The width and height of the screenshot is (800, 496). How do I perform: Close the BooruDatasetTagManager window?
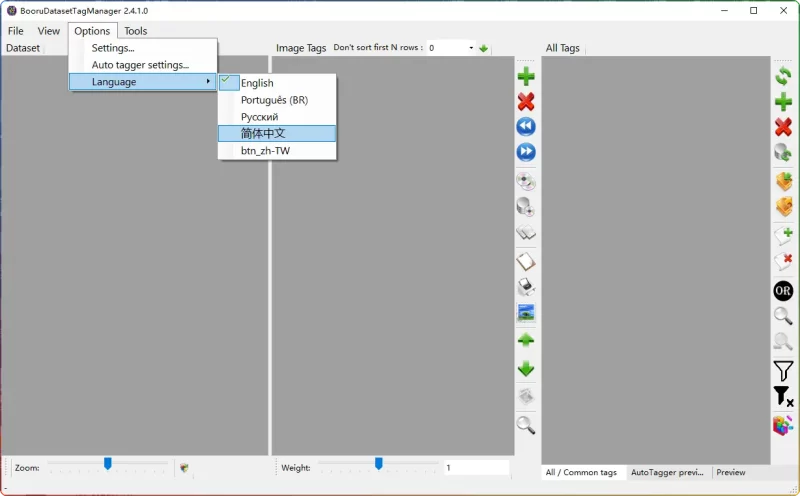(784, 11)
